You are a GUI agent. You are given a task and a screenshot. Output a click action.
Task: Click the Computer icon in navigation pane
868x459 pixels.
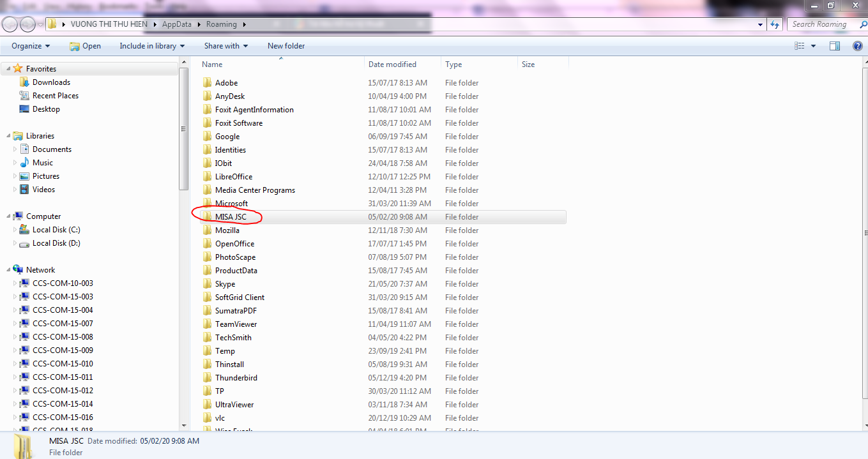tap(18, 216)
